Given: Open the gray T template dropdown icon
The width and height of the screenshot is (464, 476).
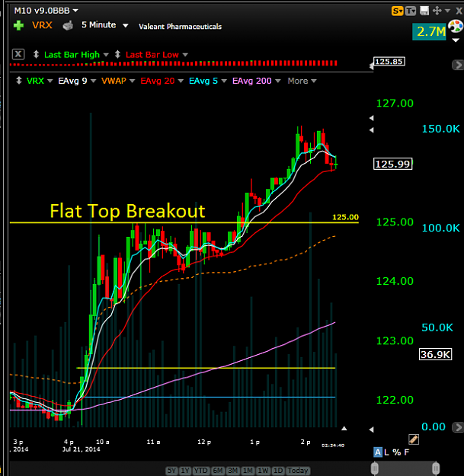Looking at the screenshot, I should click(x=410, y=11).
